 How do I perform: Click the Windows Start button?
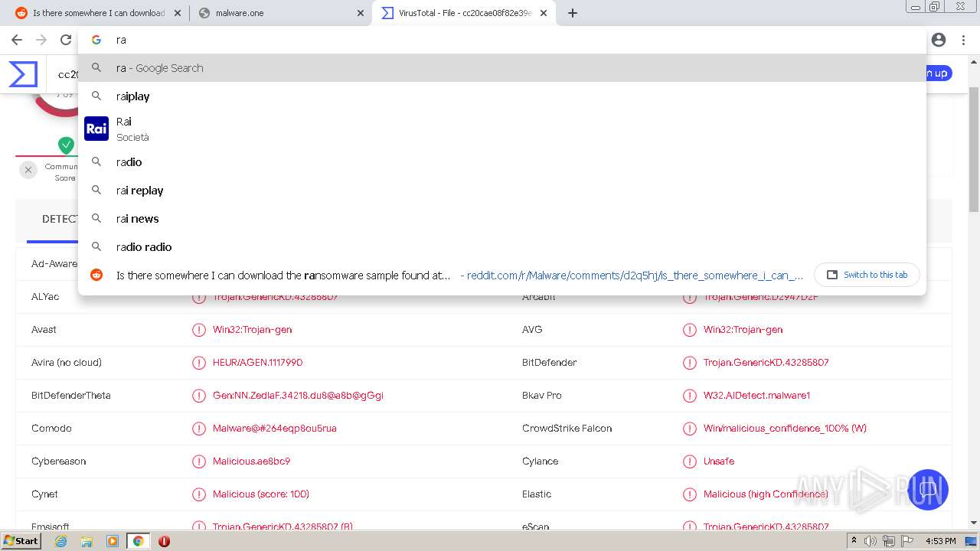[x=21, y=541]
